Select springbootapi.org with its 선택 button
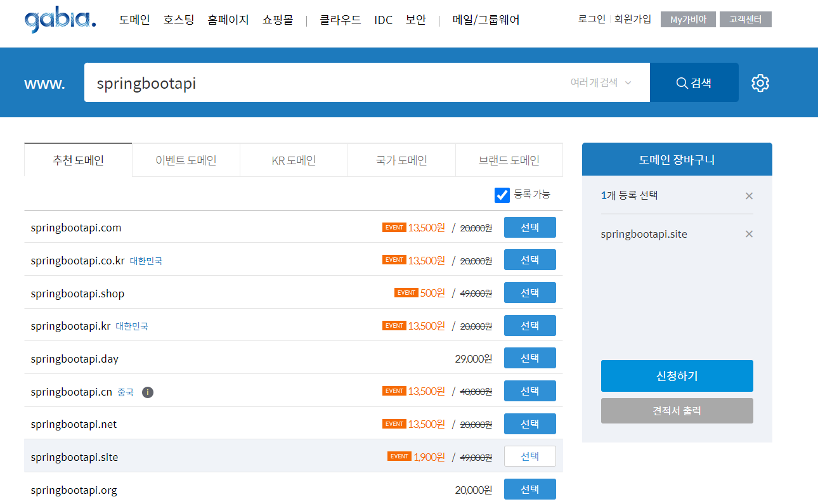 click(530, 489)
